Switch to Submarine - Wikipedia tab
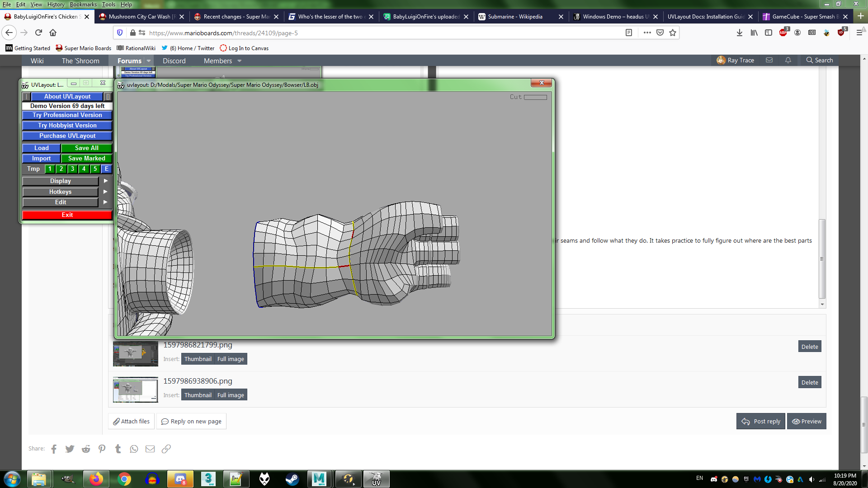This screenshot has width=868, height=488. tap(520, 17)
